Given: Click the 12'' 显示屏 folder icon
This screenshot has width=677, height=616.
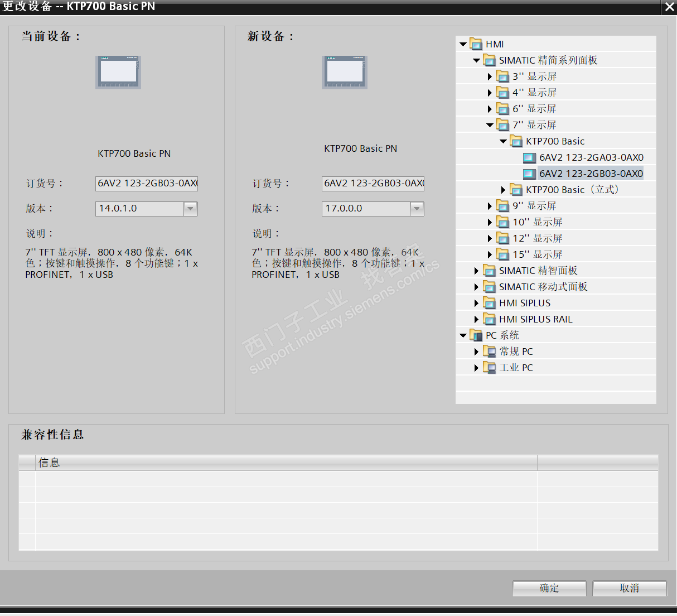Looking at the screenshot, I should [502, 238].
